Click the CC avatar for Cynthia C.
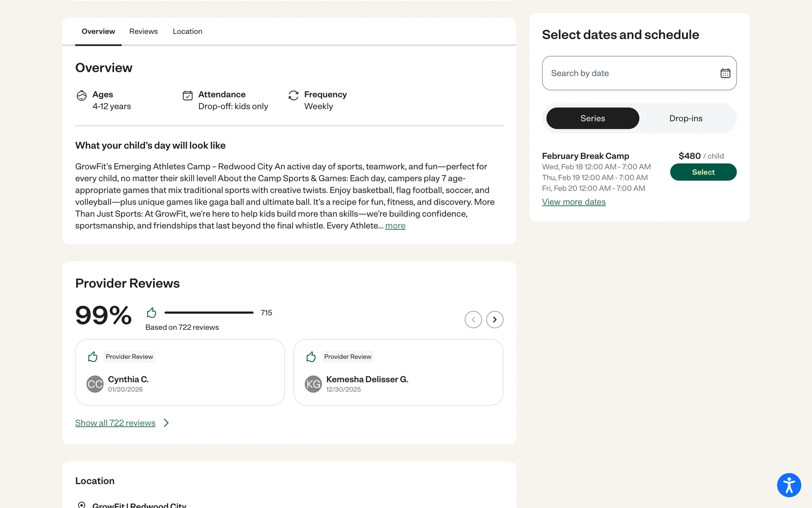Image resolution: width=812 pixels, height=508 pixels. coord(95,384)
